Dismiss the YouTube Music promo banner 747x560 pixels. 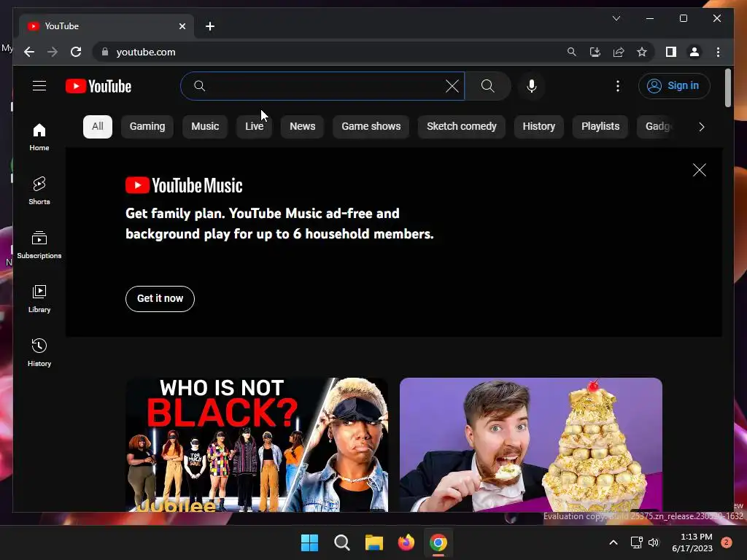[700, 170]
